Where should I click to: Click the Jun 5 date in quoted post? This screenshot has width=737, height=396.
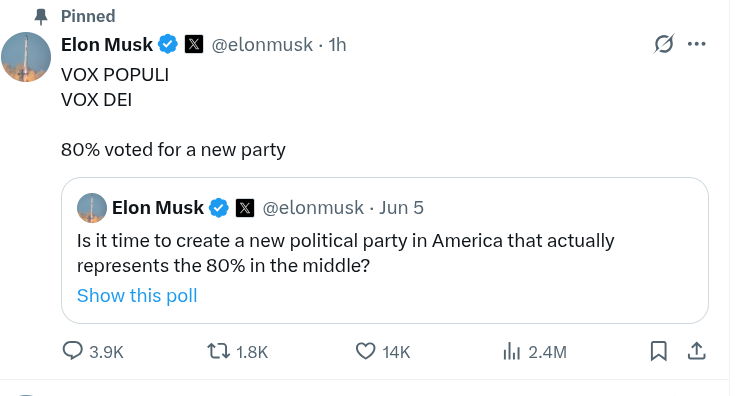coord(401,208)
